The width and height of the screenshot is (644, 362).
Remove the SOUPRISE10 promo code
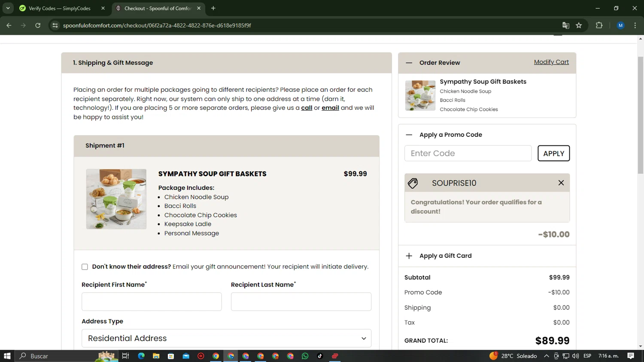click(561, 183)
